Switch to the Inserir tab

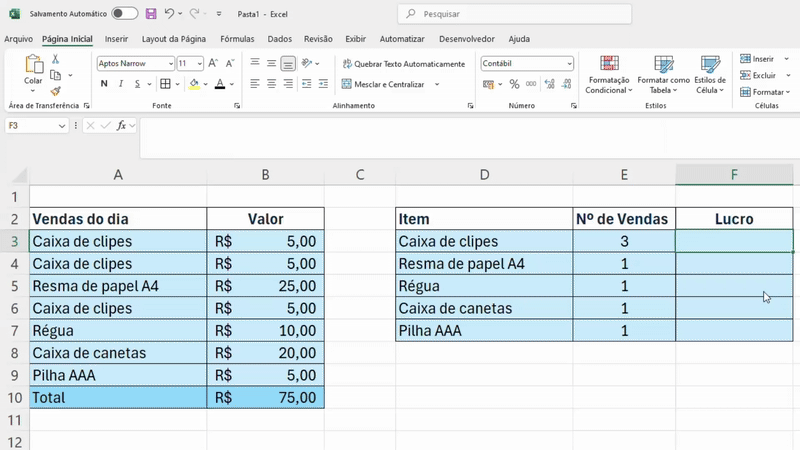coord(116,39)
